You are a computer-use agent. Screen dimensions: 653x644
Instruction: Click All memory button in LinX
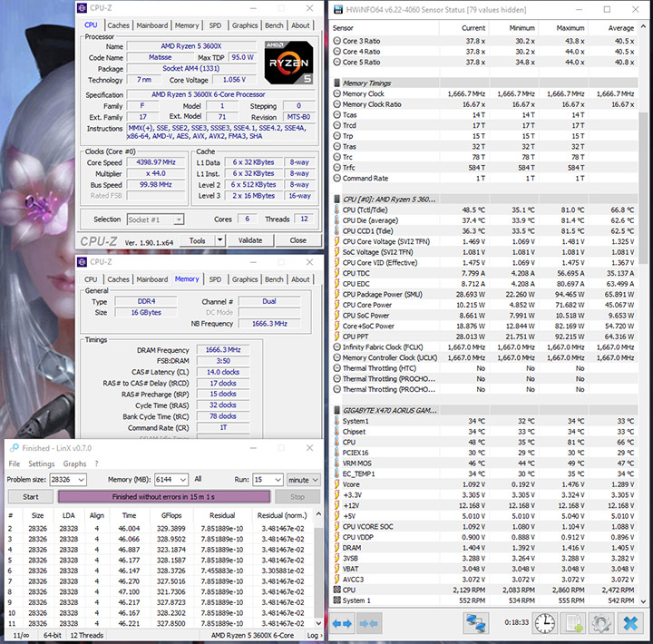click(x=198, y=479)
